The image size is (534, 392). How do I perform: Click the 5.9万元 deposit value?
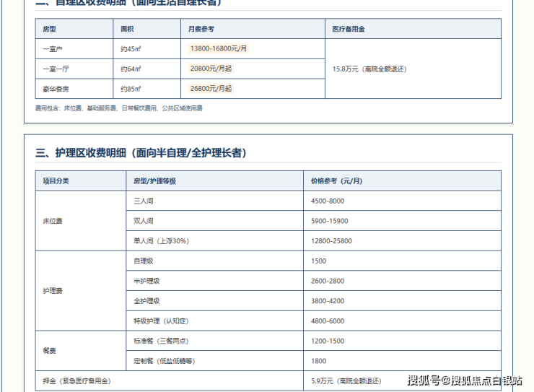click(346, 381)
